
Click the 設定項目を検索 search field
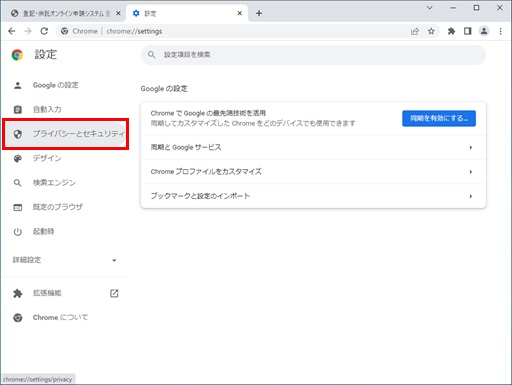(x=313, y=55)
